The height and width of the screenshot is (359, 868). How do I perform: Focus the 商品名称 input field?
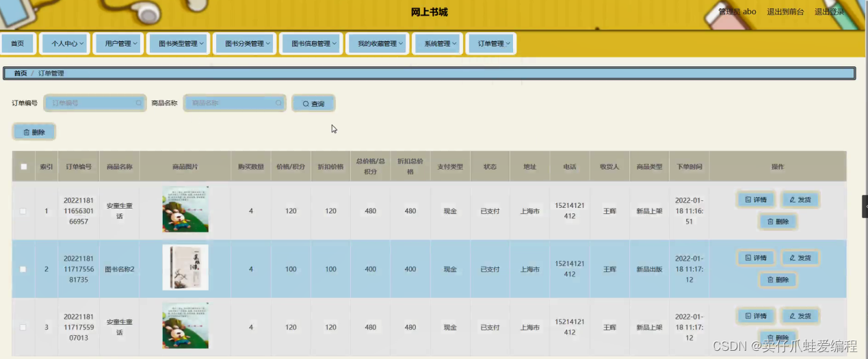[235, 103]
